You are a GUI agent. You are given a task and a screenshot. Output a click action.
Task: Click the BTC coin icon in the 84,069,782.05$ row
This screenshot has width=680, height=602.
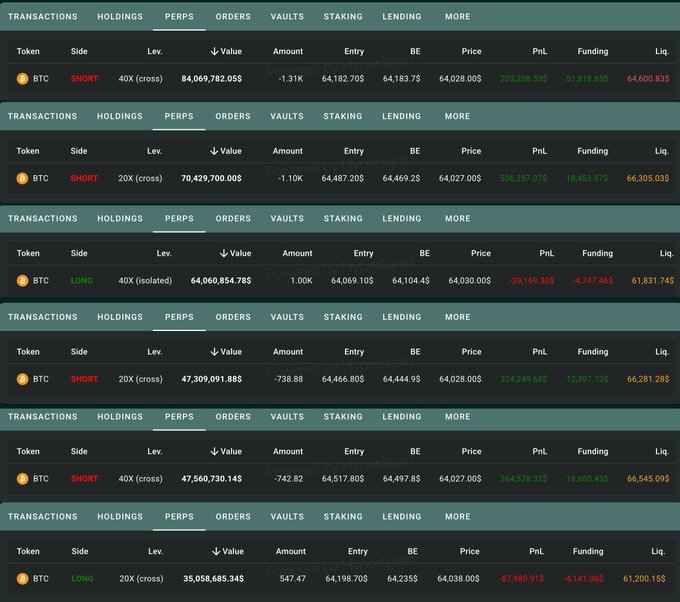click(x=23, y=79)
